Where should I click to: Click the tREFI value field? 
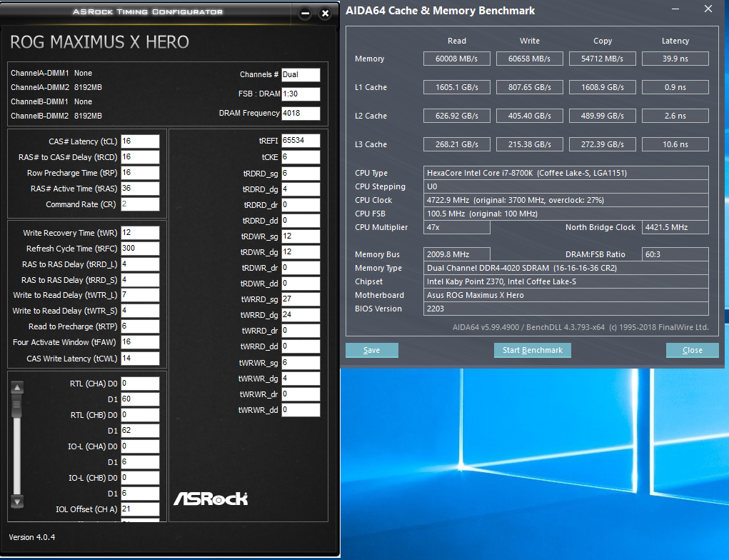point(301,141)
